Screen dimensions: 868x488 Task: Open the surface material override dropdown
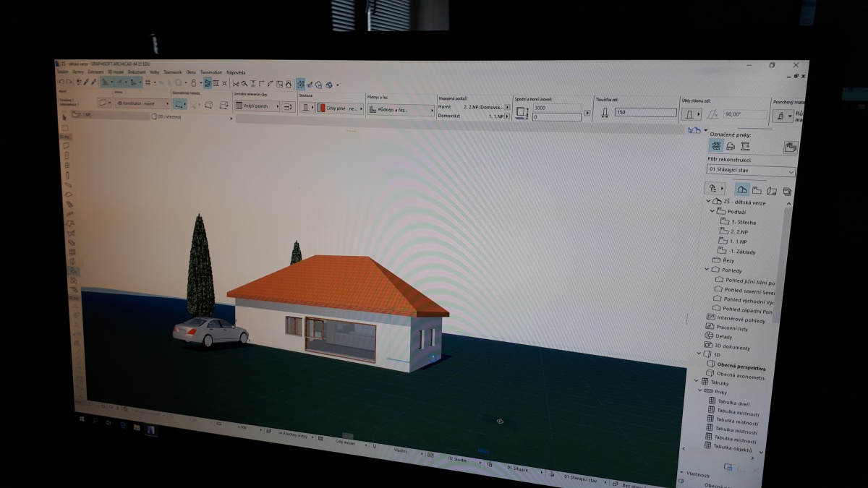click(783, 116)
